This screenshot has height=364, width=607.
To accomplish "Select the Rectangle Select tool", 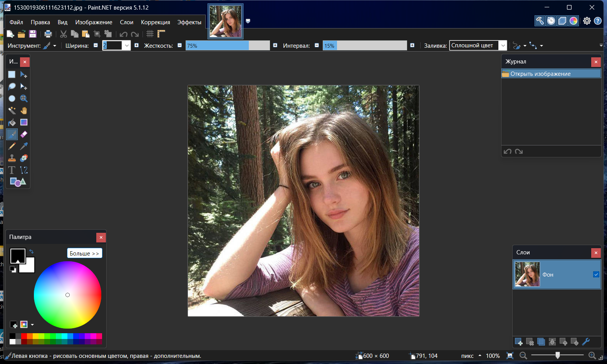I will click(12, 75).
